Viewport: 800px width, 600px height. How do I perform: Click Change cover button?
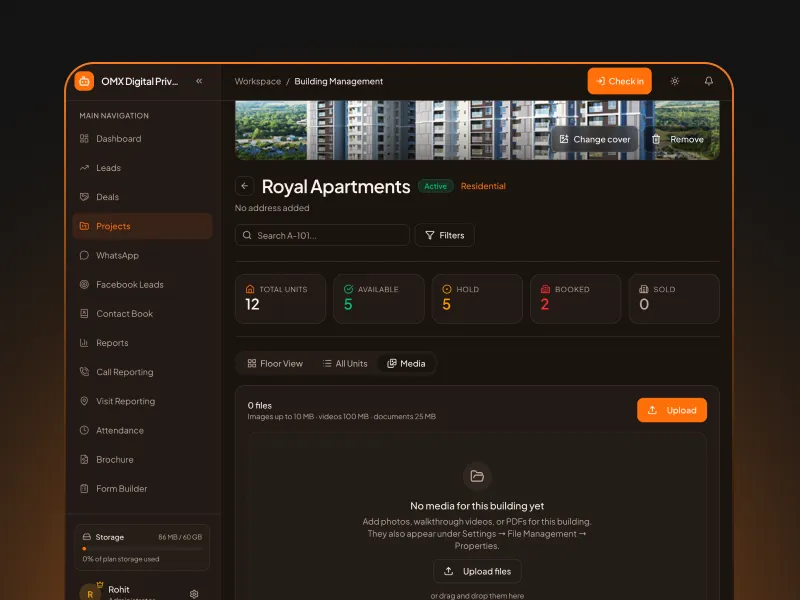(594, 139)
